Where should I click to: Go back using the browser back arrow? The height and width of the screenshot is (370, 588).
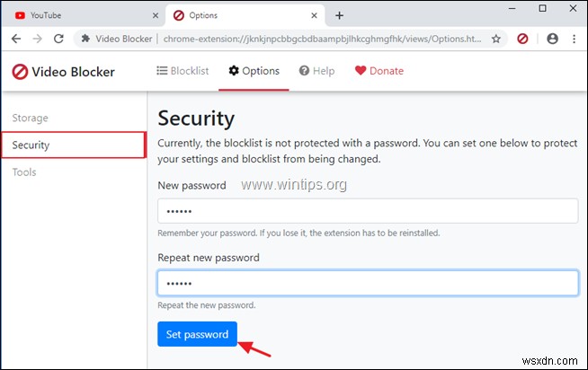click(13, 40)
